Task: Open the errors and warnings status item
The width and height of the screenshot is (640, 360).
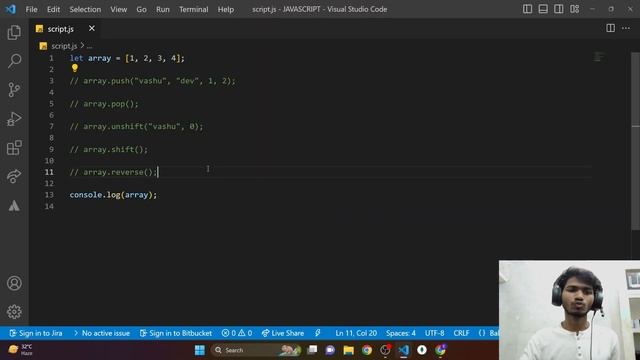Action: point(237,333)
